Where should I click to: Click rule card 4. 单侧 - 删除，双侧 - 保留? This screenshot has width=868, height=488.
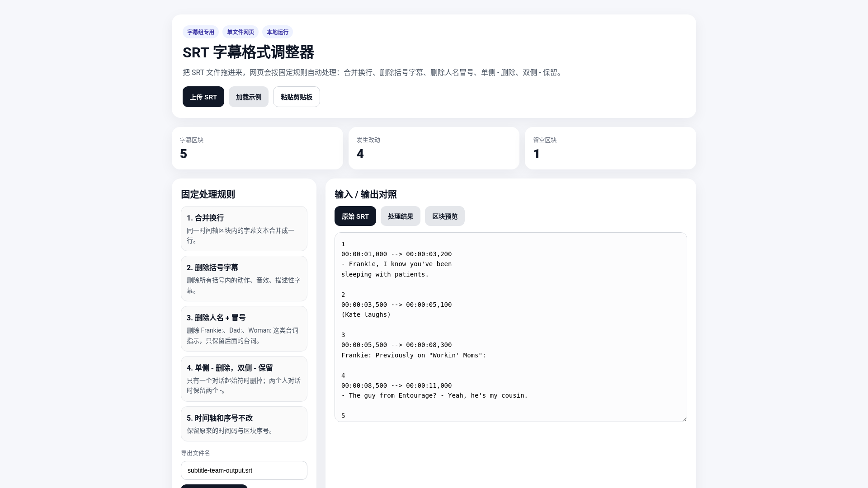click(244, 379)
